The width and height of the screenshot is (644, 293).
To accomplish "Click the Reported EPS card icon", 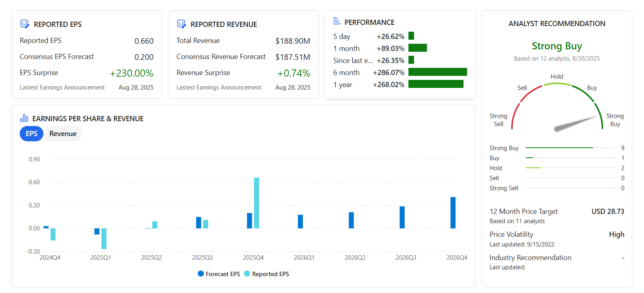I will 25,24.
